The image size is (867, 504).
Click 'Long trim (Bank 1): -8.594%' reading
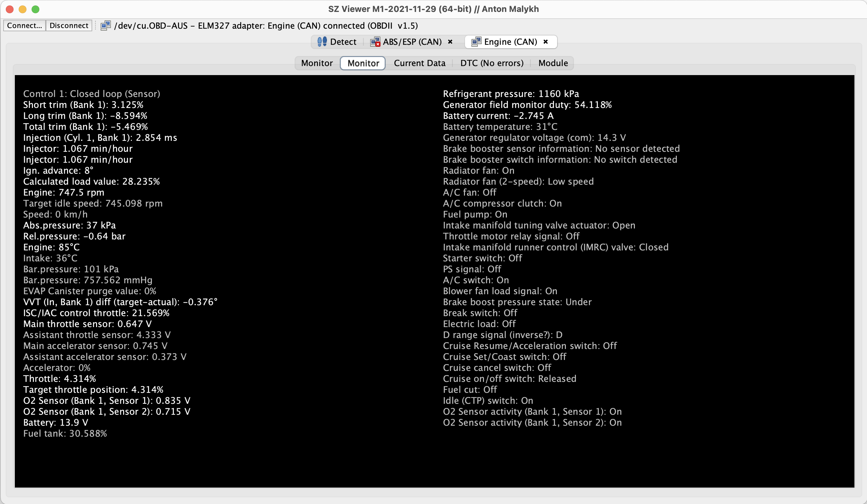(x=85, y=116)
